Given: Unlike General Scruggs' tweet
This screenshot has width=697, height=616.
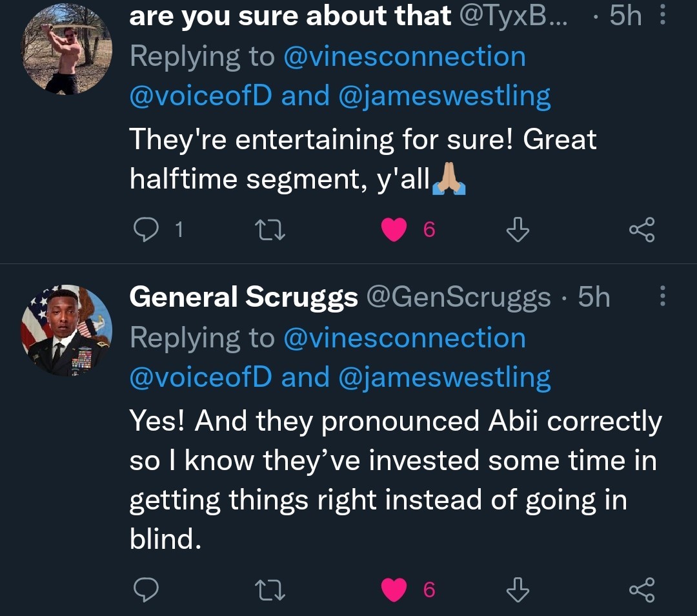Looking at the screenshot, I should [x=393, y=589].
